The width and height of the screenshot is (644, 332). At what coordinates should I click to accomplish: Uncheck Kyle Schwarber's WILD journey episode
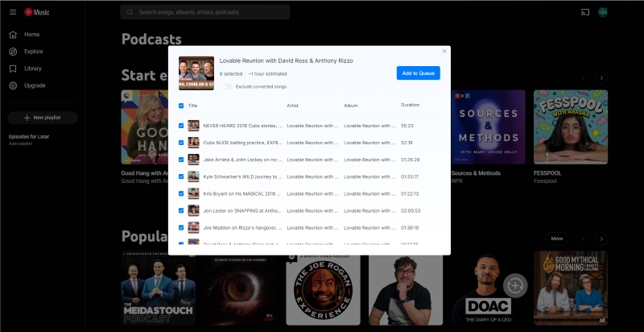181,176
